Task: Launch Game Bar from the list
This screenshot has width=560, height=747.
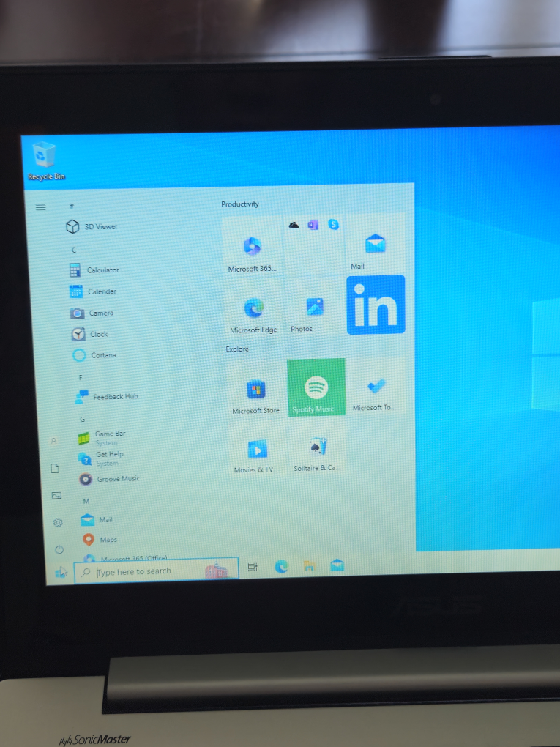Action: (102, 437)
